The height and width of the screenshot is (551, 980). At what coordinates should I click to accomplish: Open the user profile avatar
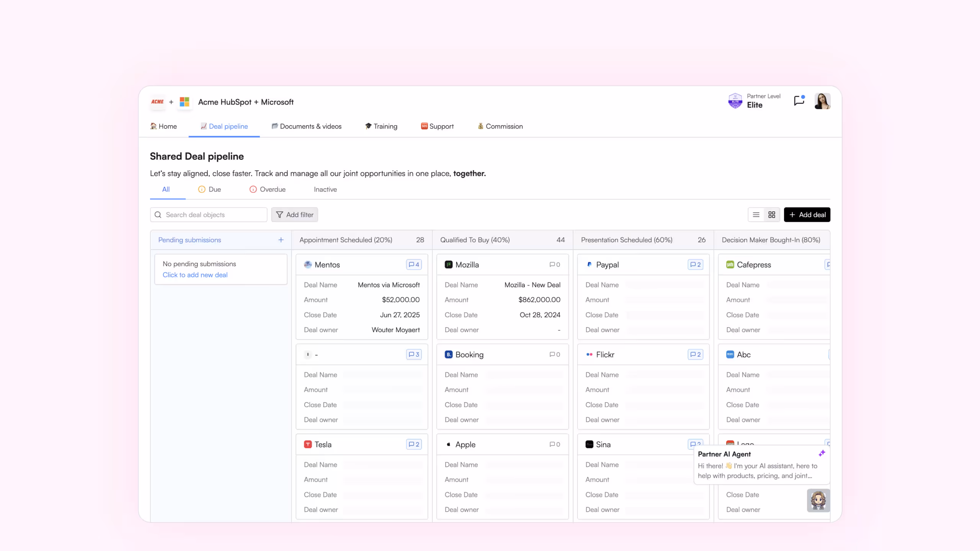(x=822, y=101)
